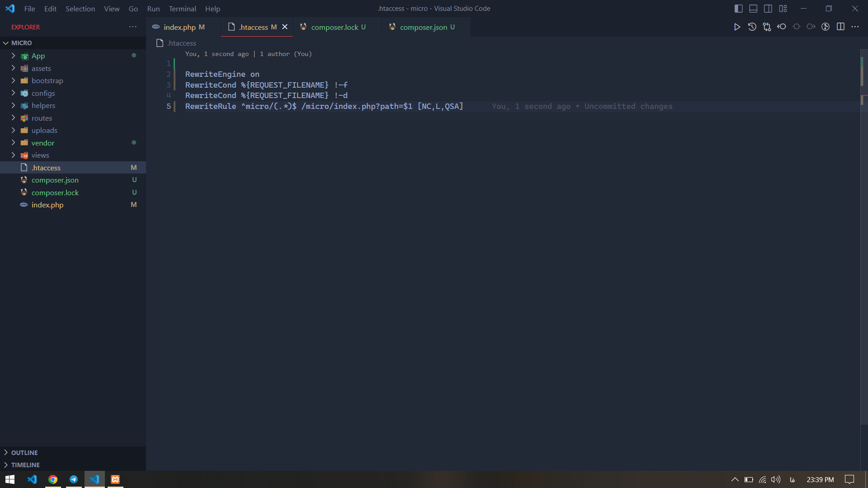
Task: Click the VS Code logo in title bar
Action: click(x=10, y=9)
